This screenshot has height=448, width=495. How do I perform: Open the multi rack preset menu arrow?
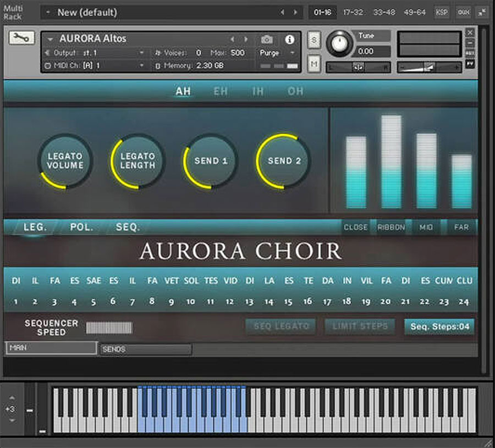point(48,12)
